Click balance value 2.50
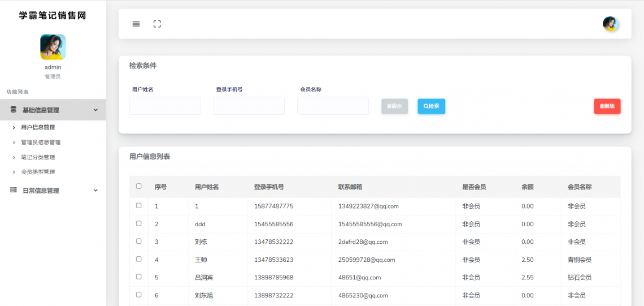Screen dimensions: 644x306 tap(528, 260)
